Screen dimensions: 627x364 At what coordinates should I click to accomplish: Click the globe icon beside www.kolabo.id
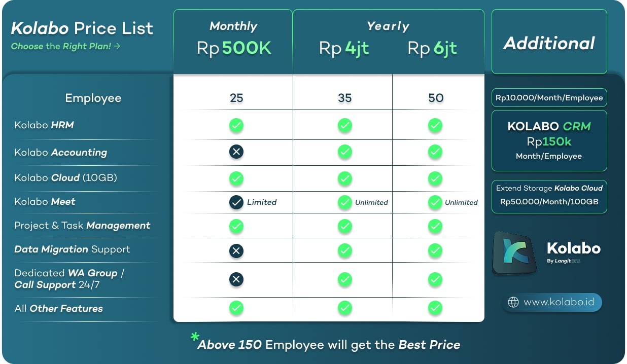click(x=513, y=302)
